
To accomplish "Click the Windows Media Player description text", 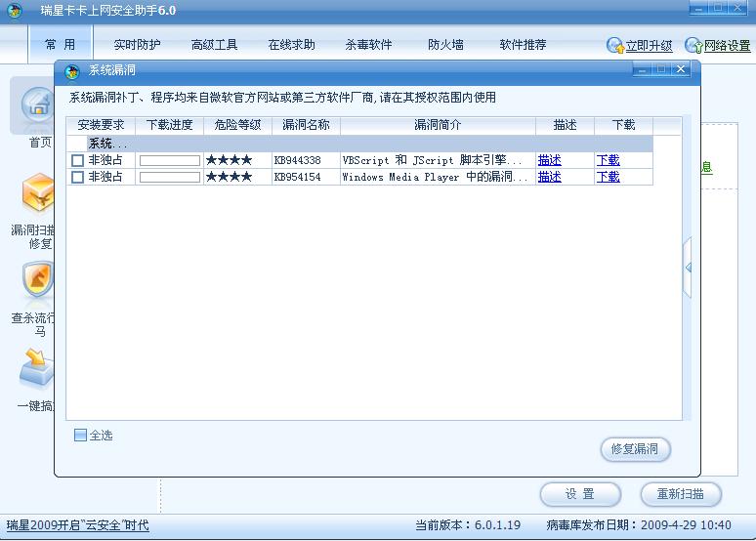I will point(435,177).
